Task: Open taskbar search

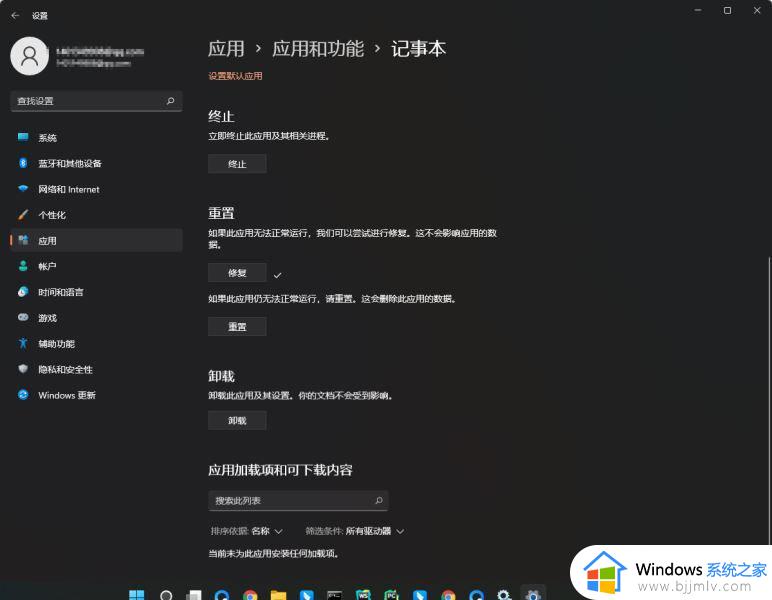Action: tap(166, 595)
